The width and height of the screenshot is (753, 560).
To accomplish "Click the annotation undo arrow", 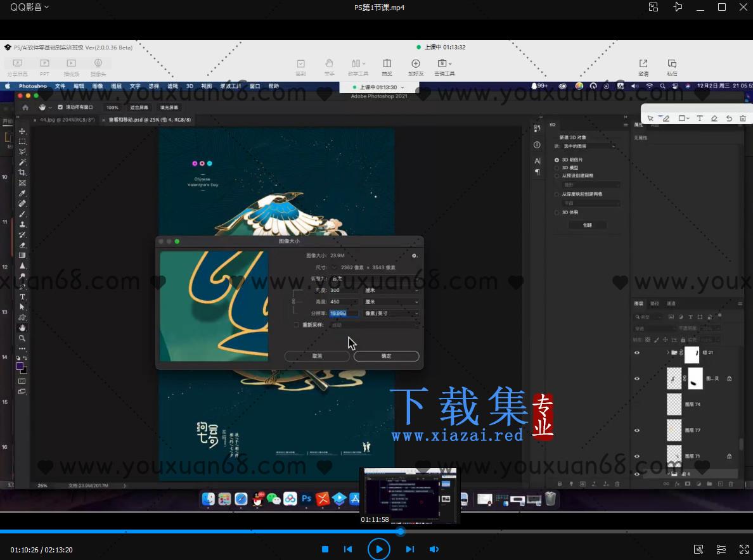I will coord(729,118).
